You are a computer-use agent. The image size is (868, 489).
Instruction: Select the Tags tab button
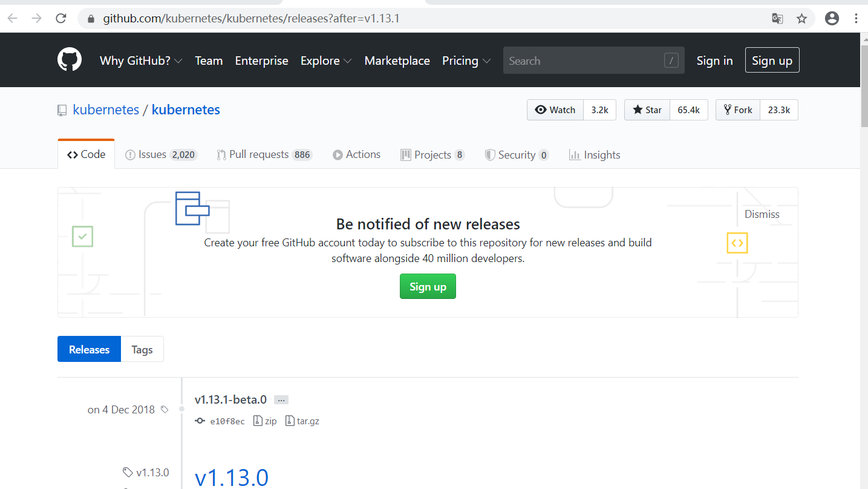pos(142,349)
